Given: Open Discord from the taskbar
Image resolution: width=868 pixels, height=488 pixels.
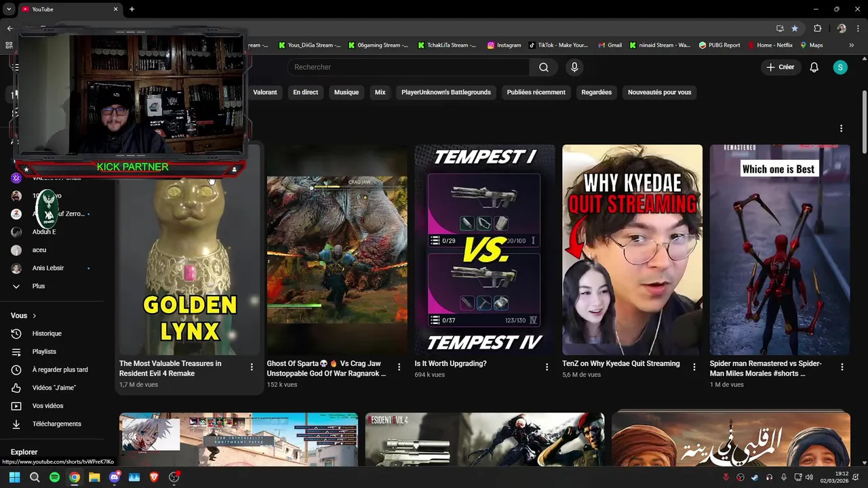Looking at the screenshot, I should [114, 477].
